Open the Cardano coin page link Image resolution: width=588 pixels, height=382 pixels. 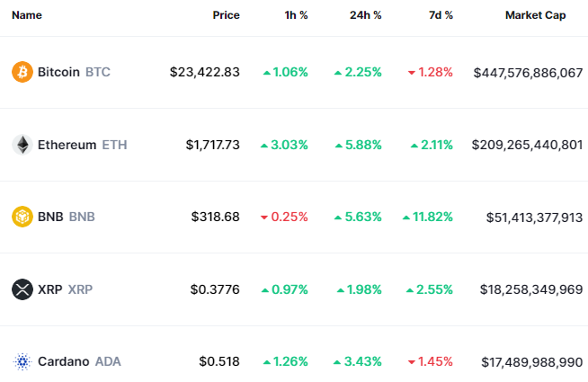[x=63, y=361]
